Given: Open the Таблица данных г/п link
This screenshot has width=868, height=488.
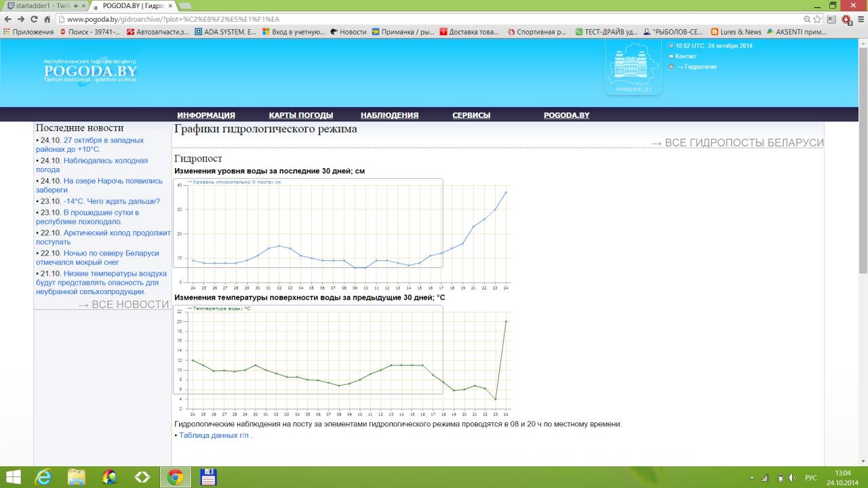Looking at the screenshot, I should pyautogui.click(x=214, y=435).
